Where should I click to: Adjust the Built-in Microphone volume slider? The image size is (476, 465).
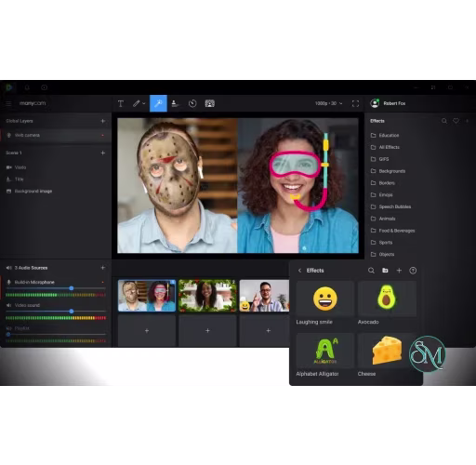click(72, 288)
